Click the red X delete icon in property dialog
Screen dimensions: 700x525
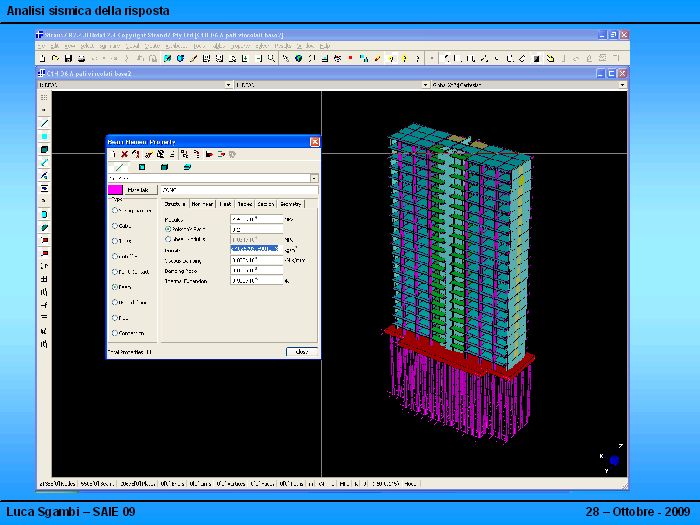click(x=124, y=154)
